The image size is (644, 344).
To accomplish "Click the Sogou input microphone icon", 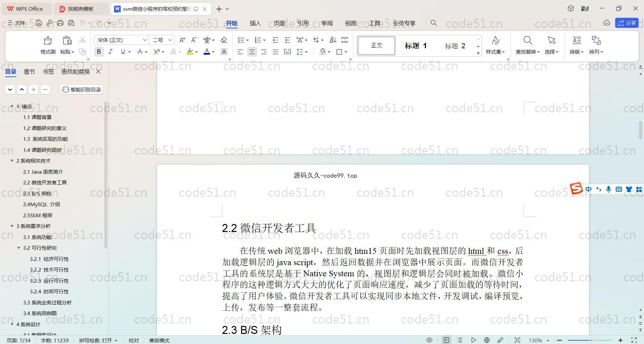I will pos(608,189).
